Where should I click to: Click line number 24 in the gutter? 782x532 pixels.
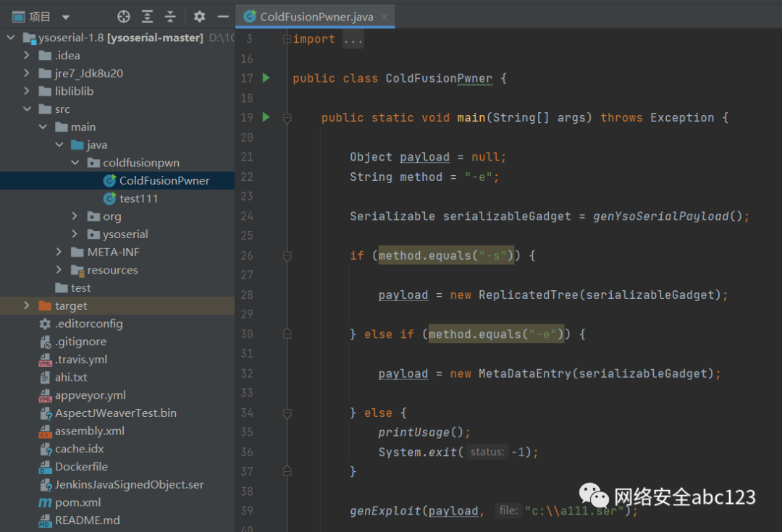click(247, 216)
